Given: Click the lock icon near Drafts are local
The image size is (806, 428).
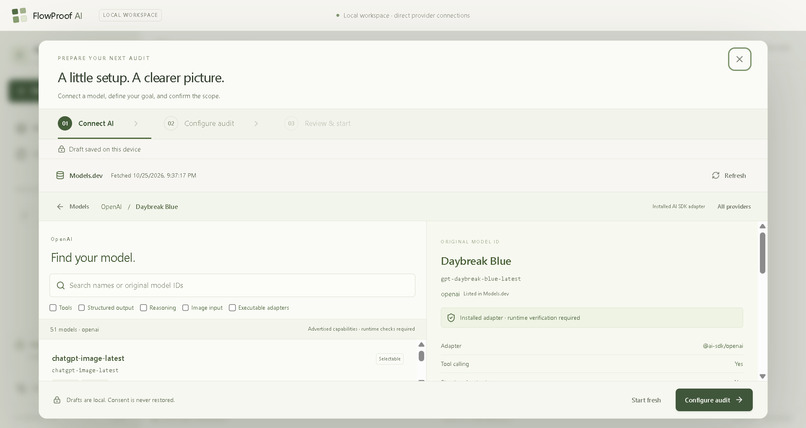Looking at the screenshot, I should point(57,400).
